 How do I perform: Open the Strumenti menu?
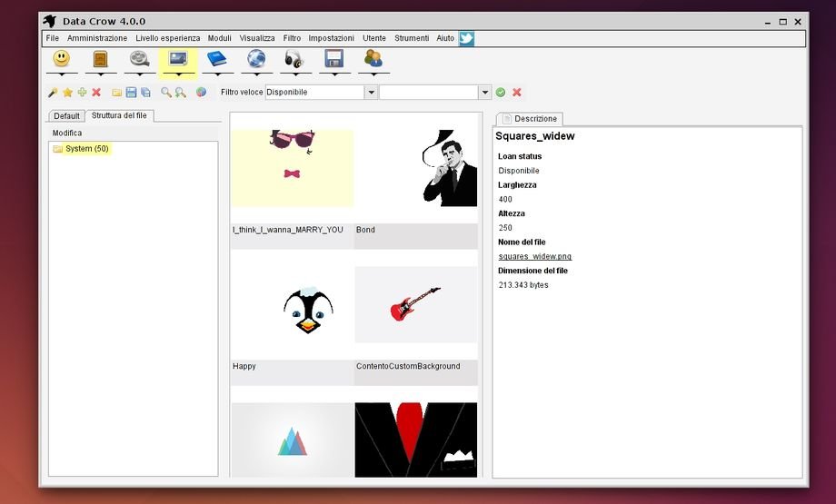[x=412, y=38]
